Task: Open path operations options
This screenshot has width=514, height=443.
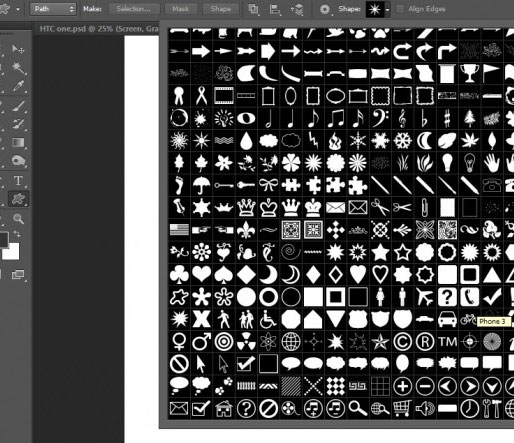Action: [x=254, y=9]
